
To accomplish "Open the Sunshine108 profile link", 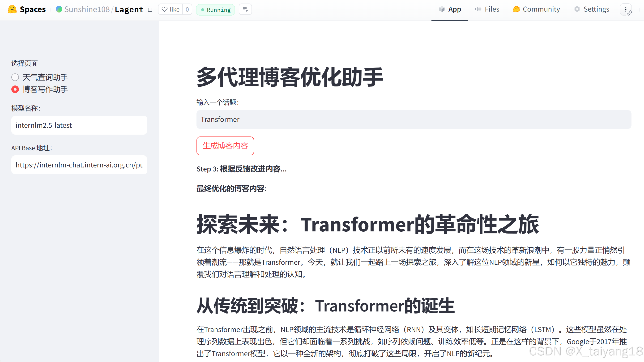I will click(x=87, y=9).
